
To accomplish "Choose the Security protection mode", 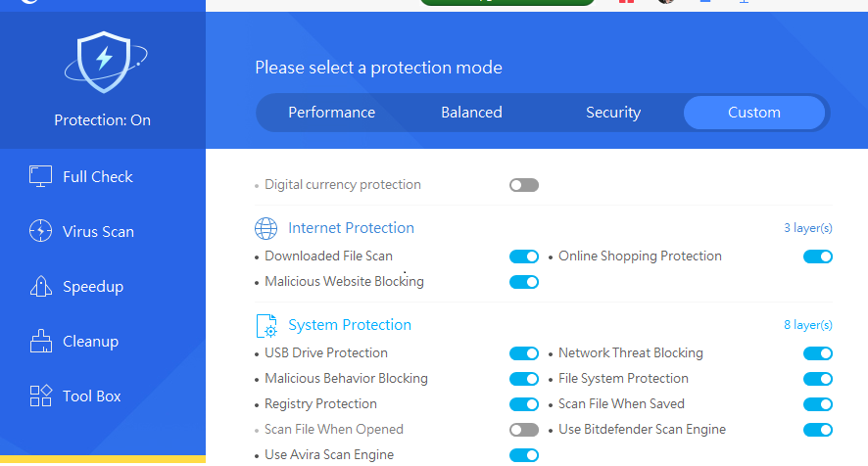I will point(613,113).
